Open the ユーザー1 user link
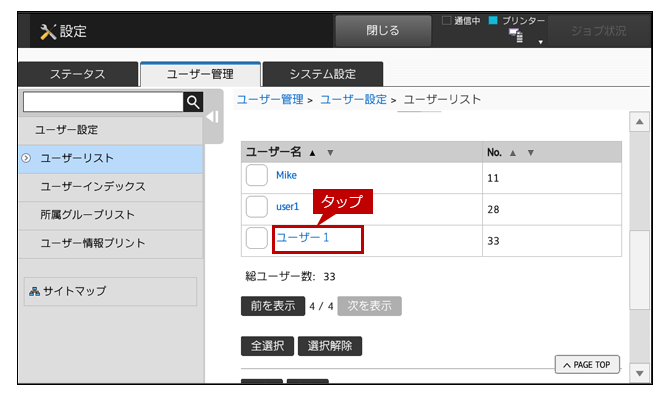 (x=303, y=238)
